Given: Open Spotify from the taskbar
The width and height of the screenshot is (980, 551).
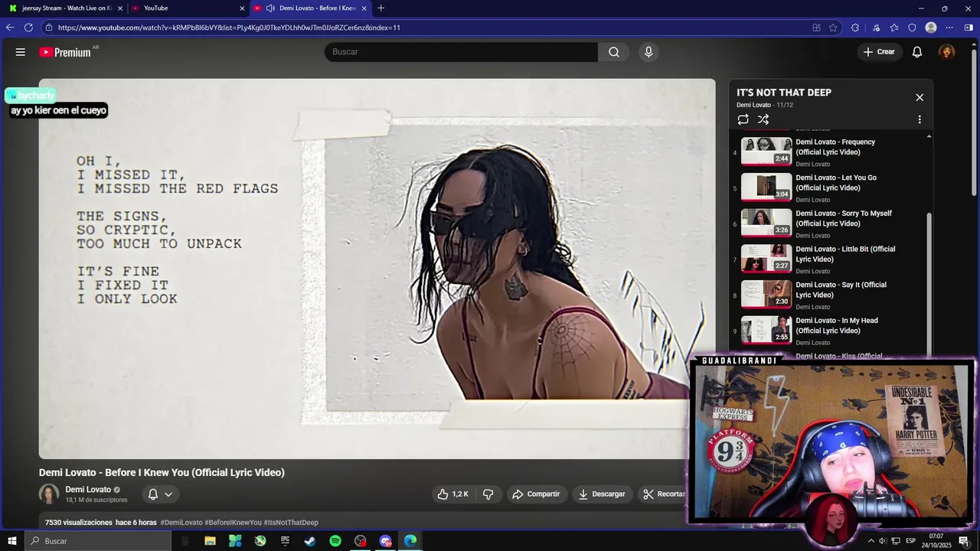Looking at the screenshot, I should (335, 541).
